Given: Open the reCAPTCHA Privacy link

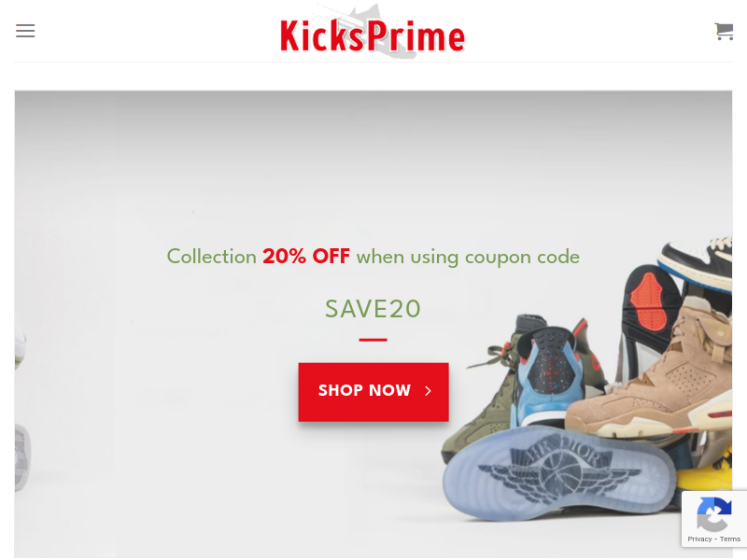Looking at the screenshot, I should (699, 539).
